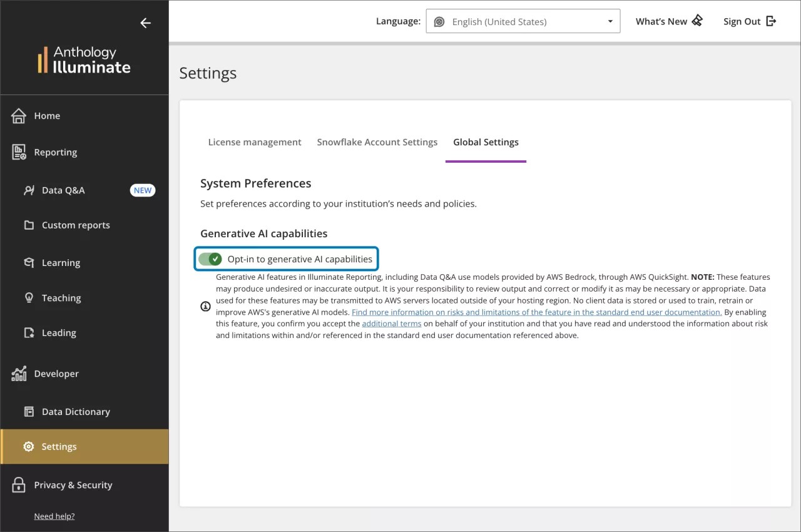Open the Need help link
The width and height of the screenshot is (801, 532).
54,516
